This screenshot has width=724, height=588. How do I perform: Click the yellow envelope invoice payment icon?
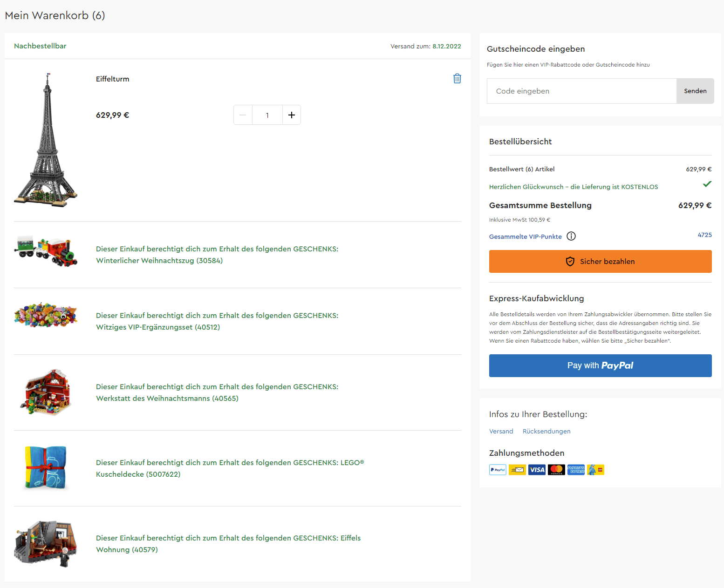click(x=517, y=470)
